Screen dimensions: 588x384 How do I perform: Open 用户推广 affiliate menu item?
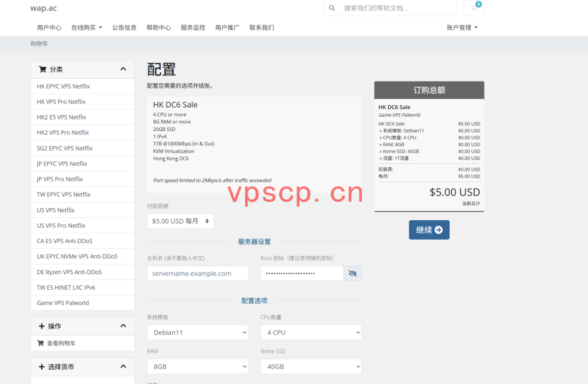pyautogui.click(x=227, y=28)
